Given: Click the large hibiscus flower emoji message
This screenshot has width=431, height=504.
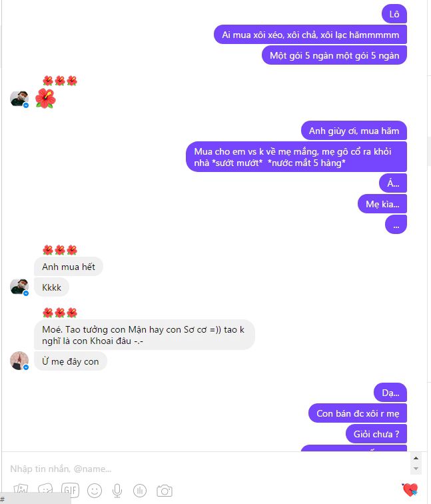Looking at the screenshot, I should 45,99.
